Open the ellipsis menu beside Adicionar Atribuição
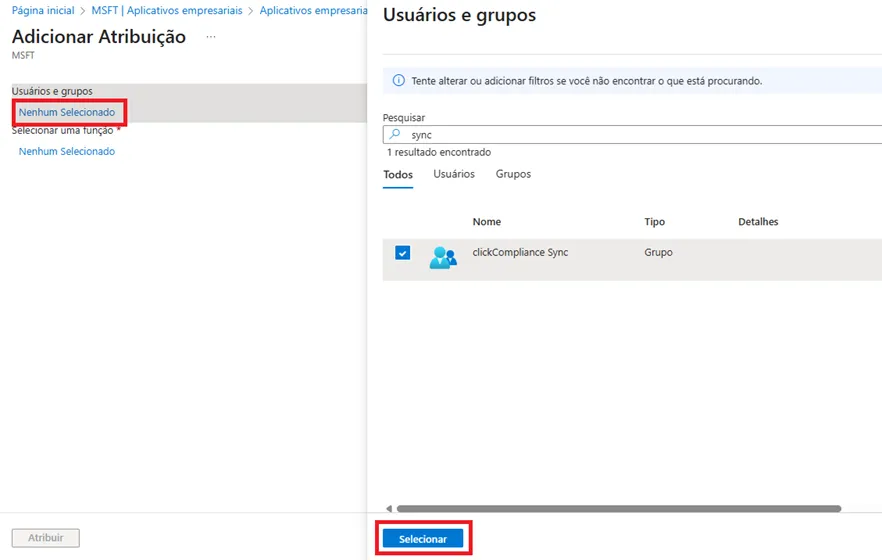The image size is (882, 560). pos(210,37)
